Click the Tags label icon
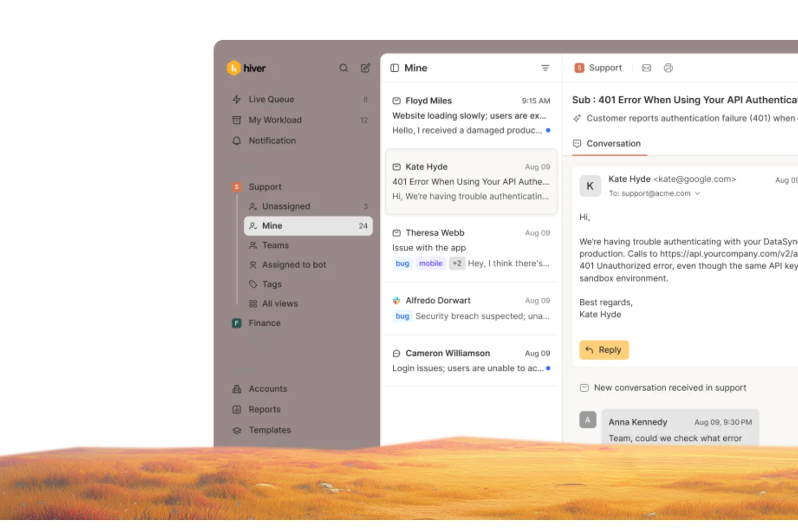 pyautogui.click(x=253, y=284)
